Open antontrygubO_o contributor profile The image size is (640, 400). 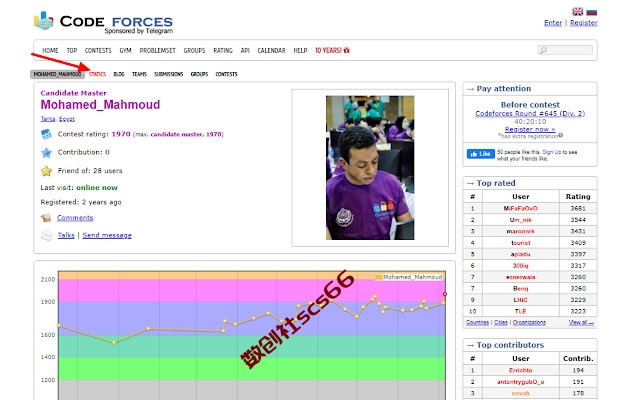[520, 382]
